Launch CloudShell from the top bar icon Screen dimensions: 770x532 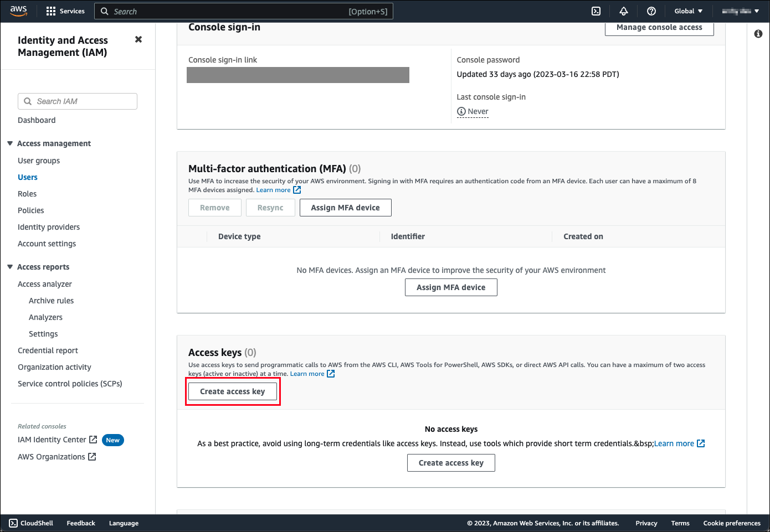tap(596, 11)
